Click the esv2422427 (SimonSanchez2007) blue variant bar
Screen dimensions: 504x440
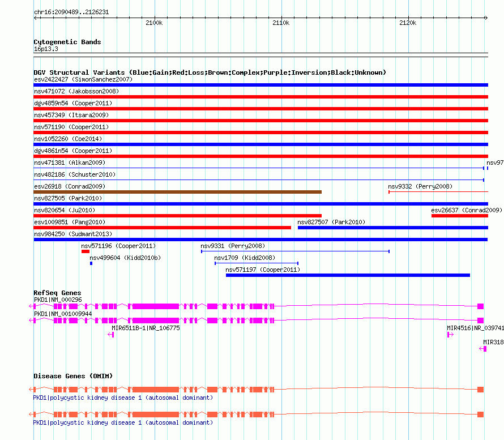pos(260,85)
